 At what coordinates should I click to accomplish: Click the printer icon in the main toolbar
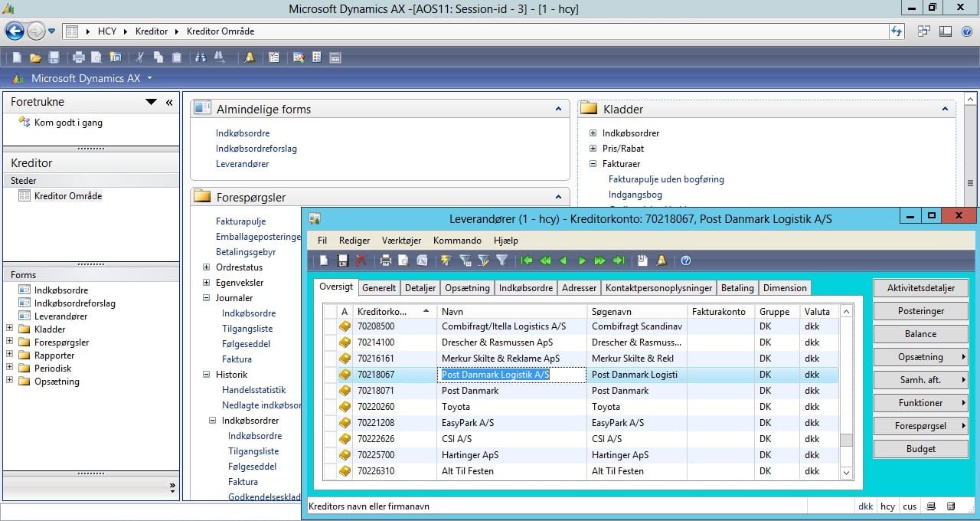78,57
